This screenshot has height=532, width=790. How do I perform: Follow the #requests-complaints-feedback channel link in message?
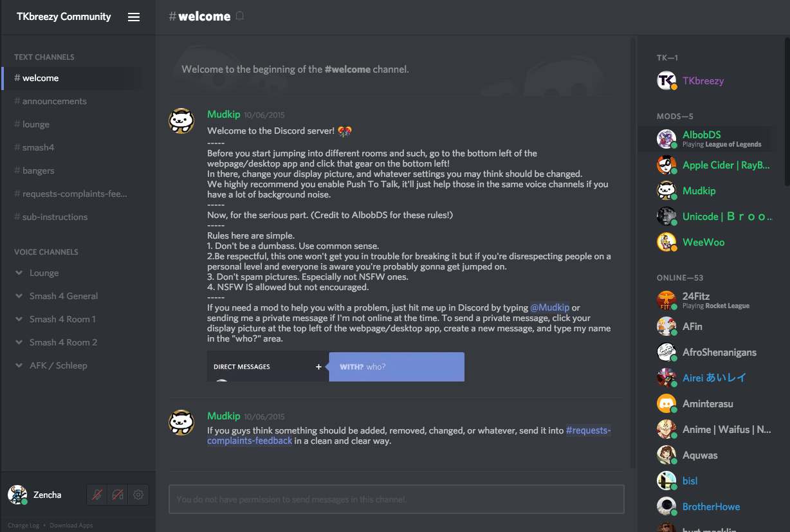click(x=587, y=431)
